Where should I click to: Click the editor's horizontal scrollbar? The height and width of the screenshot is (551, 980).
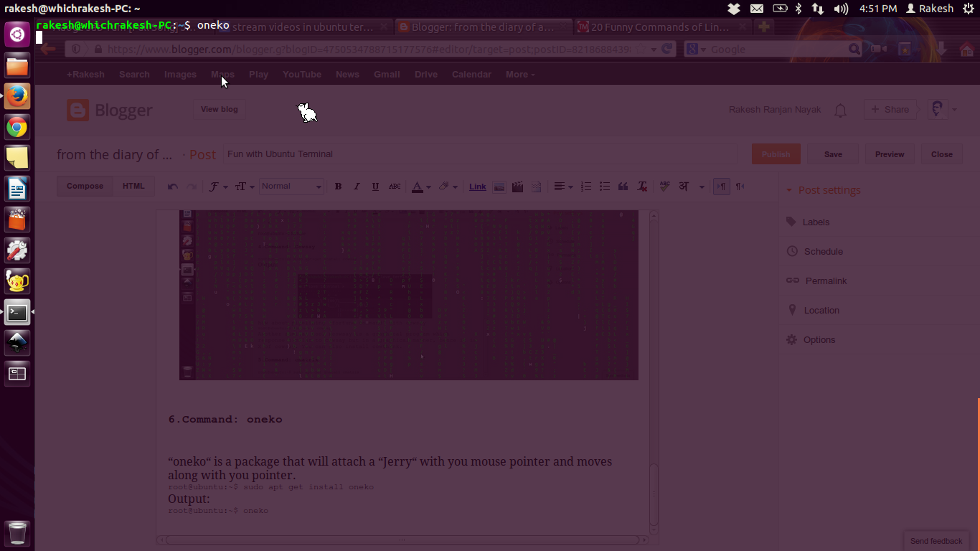[x=402, y=540]
